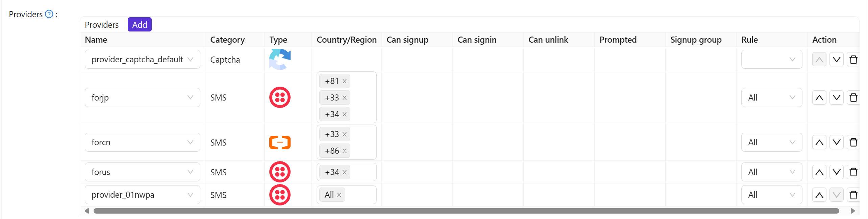Move the forcn provider down one position
868x219 pixels.
(836, 142)
